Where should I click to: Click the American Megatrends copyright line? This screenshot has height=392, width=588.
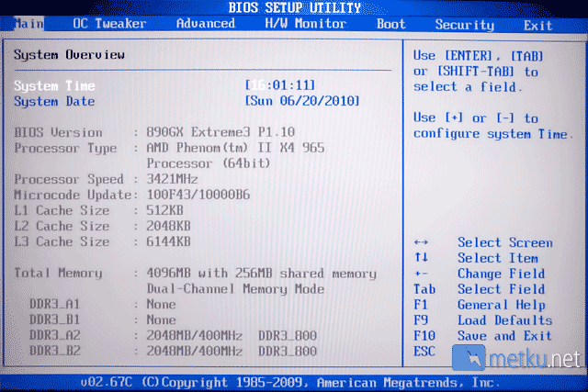click(290, 383)
